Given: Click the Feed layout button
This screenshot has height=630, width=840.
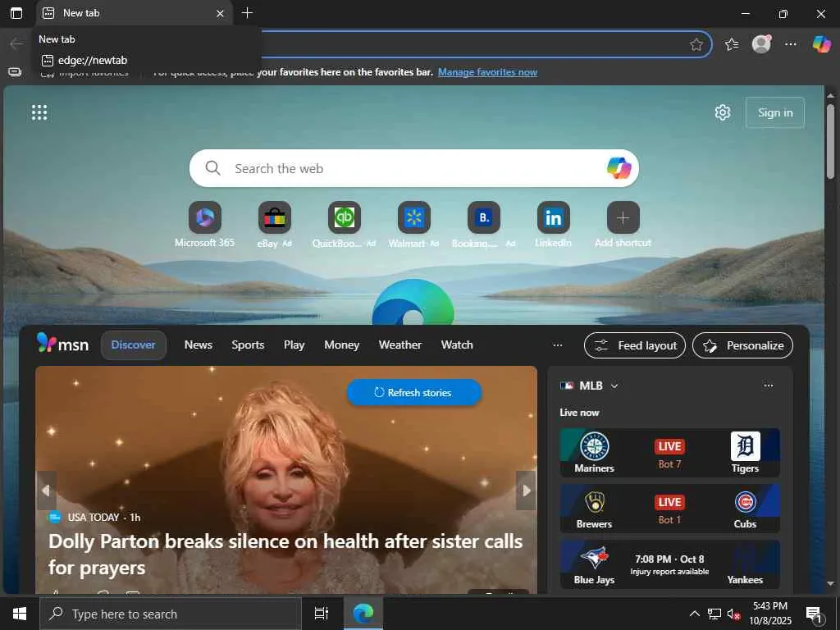Looking at the screenshot, I should (x=634, y=345).
